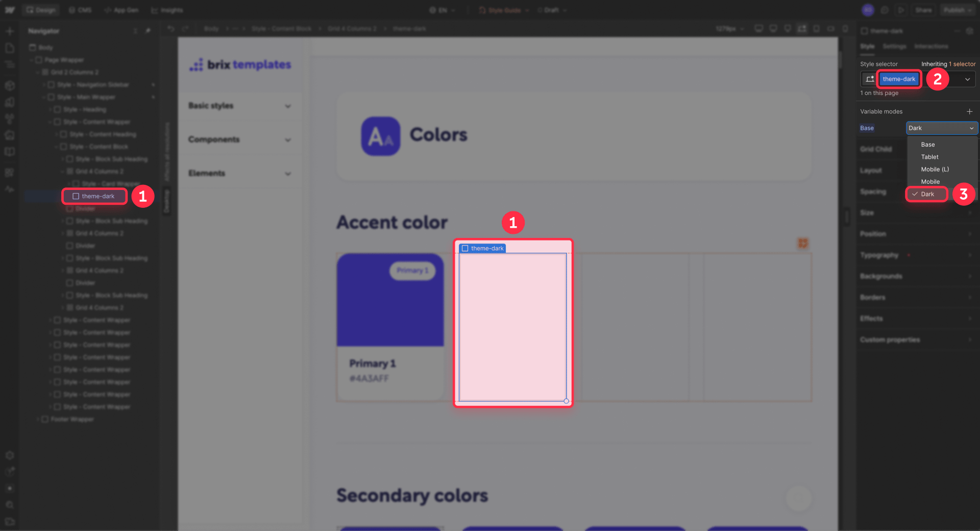
Task: Expand the Backgrounds style section
Action: 917,276
